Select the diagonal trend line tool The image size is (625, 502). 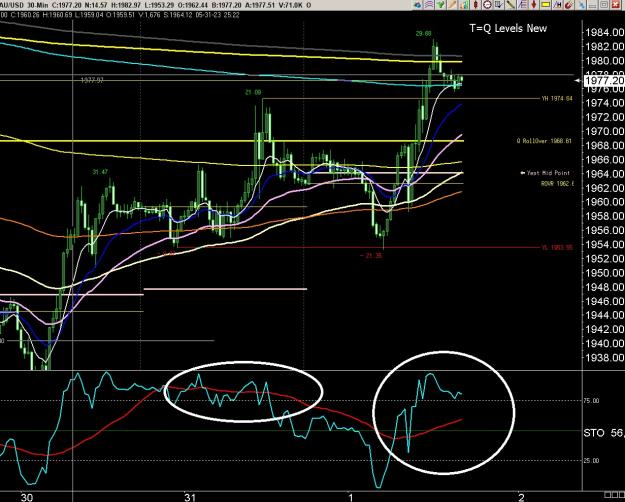tap(510, 5)
